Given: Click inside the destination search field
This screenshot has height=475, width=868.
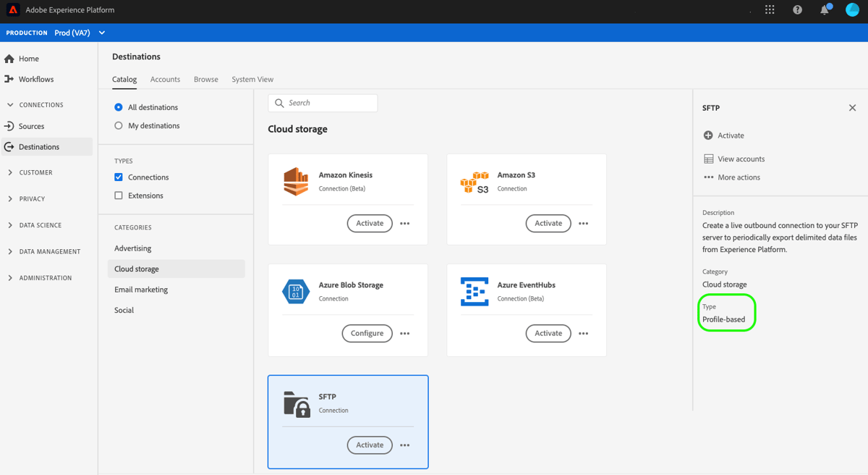Looking at the screenshot, I should click(323, 103).
